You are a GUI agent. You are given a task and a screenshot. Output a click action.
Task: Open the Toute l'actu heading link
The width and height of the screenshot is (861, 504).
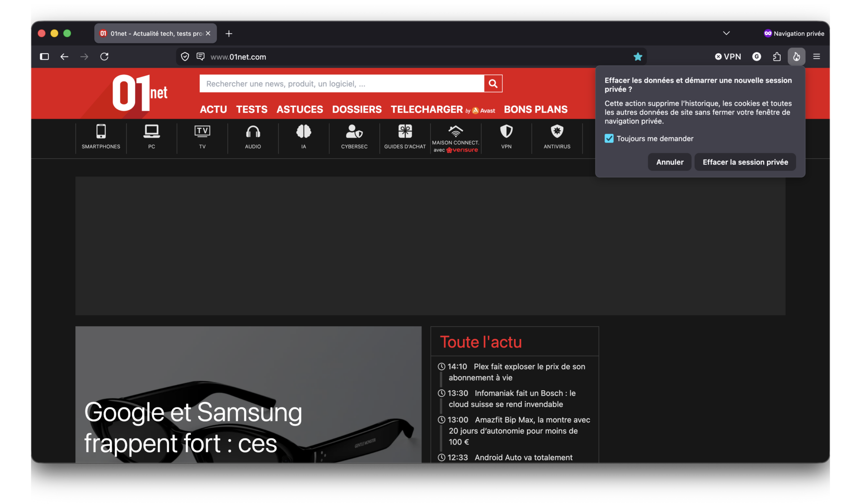point(481,342)
